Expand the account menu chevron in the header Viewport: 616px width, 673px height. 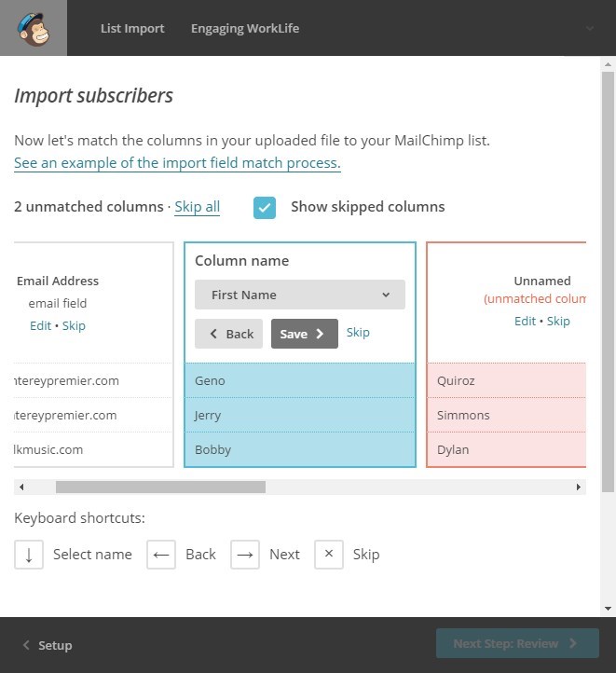click(x=590, y=28)
